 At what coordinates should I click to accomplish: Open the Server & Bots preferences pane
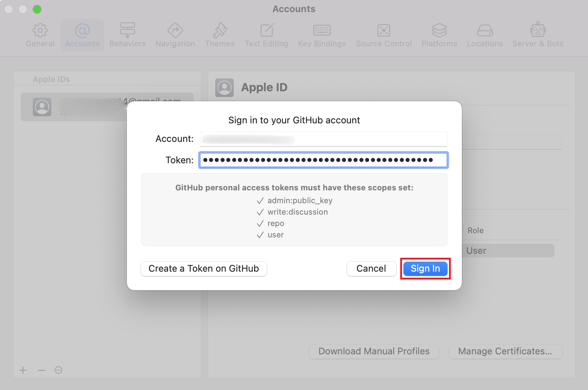[538, 35]
